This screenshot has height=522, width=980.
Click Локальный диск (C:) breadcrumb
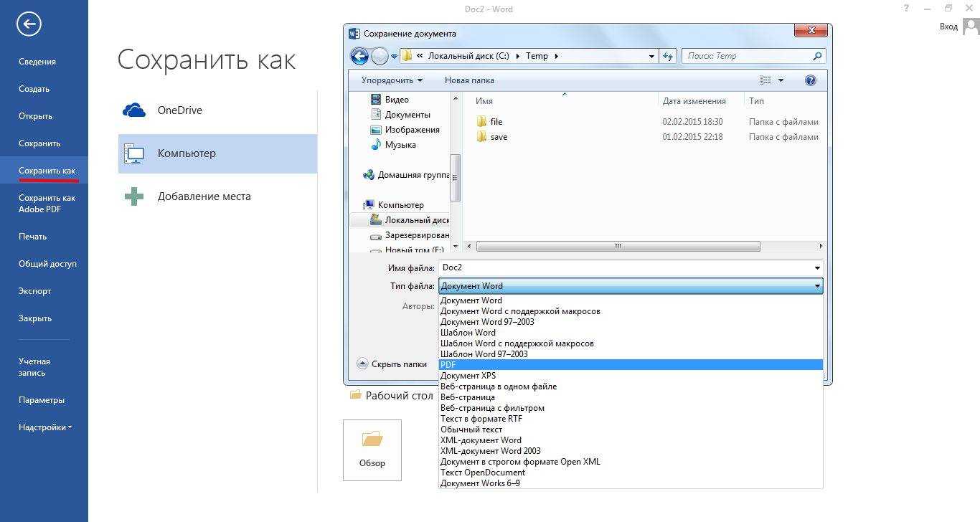tap(468, 56)
